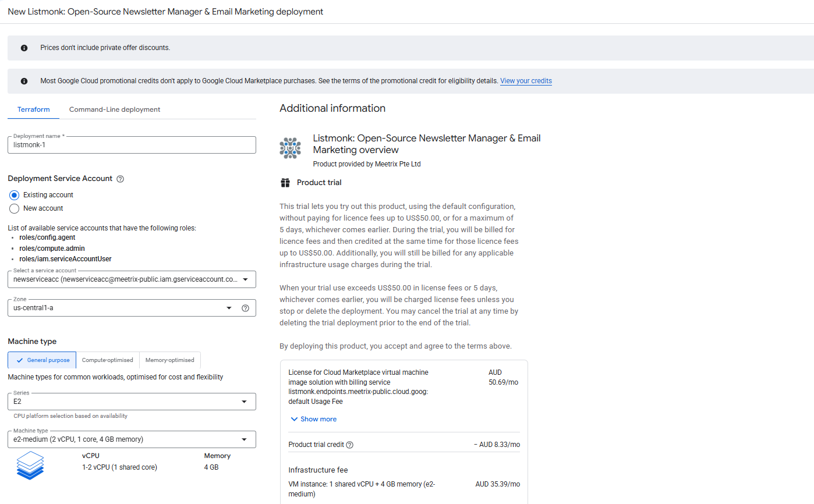
Task: Open help icon next to Deployment Service Account
Action: pos(121,179)
